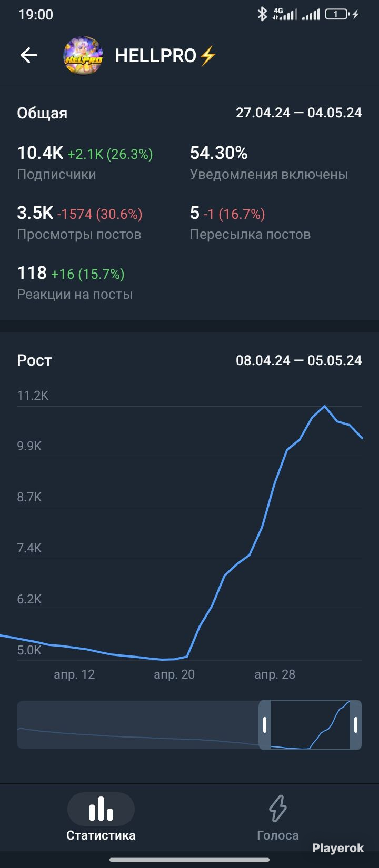Switch to the Статистика tab
379x868 pixels.
pos(101,816)
